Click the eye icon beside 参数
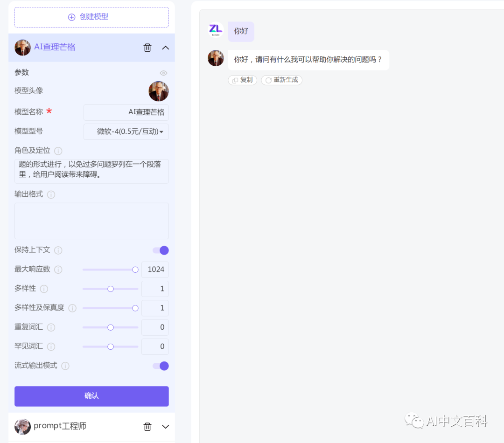 pyautogui.click(x=163, y=73)
